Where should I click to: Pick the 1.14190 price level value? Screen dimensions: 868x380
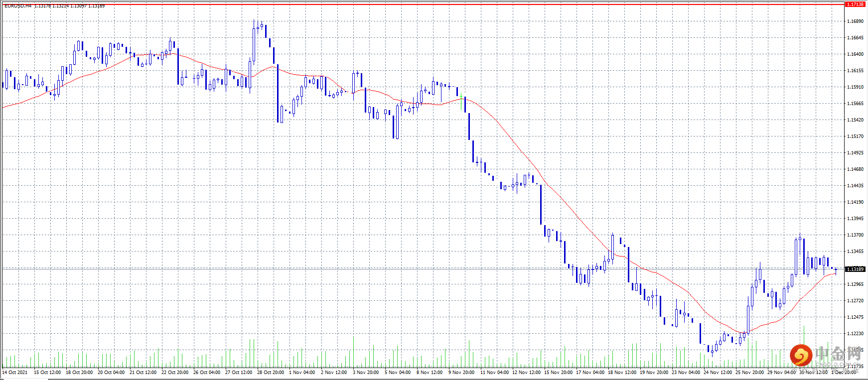click(x=855, y=202)
